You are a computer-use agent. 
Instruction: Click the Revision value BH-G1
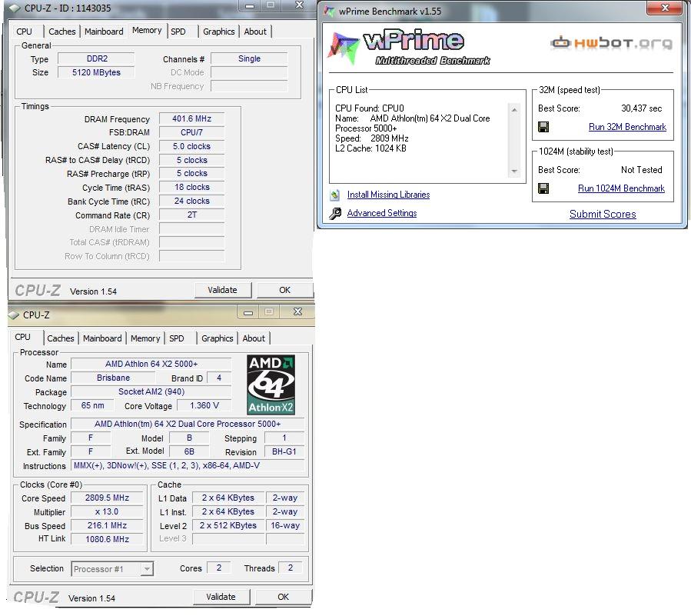tap(284, 452)
